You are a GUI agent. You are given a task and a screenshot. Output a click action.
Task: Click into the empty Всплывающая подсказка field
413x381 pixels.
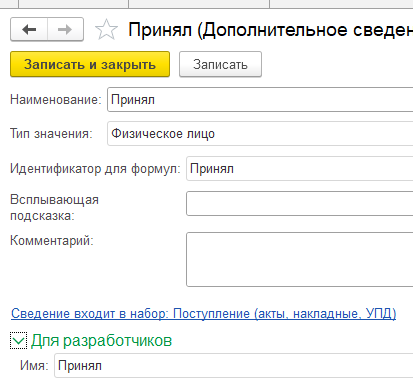pyautogui.click(x=300, y=204)
